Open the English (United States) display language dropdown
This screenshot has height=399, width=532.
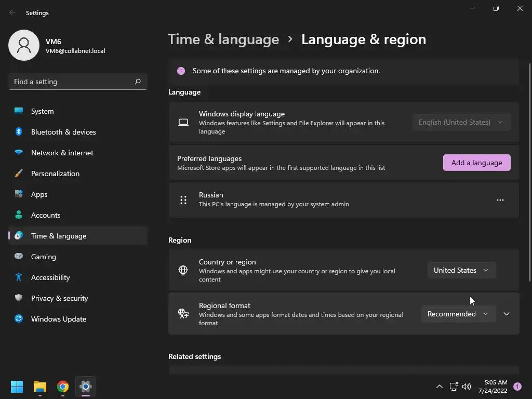click(461, 122)
